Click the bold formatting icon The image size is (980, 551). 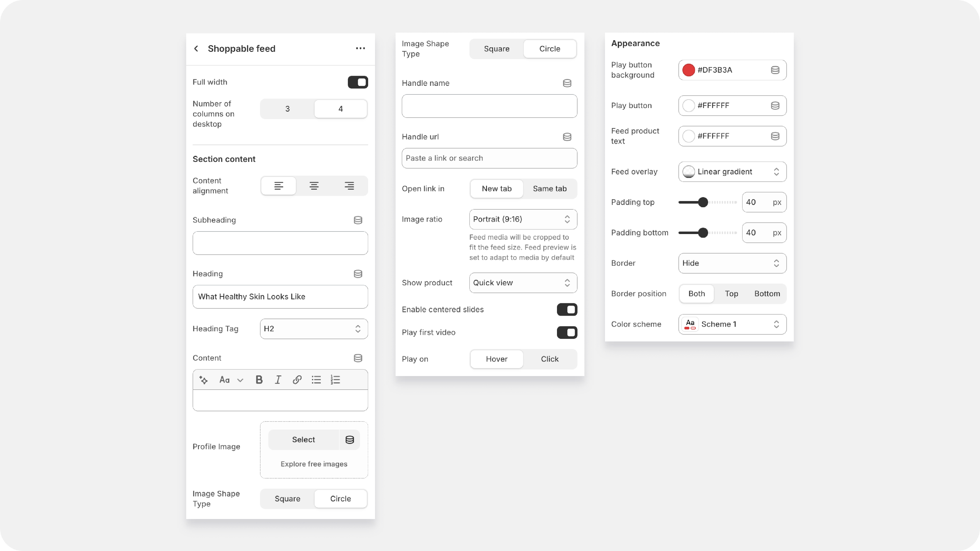click(x=259, y=380)
